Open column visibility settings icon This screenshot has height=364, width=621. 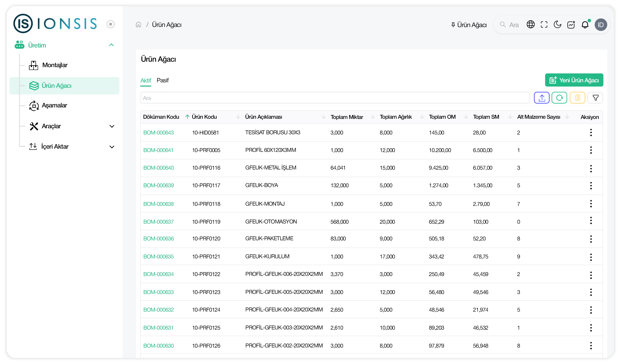[577, 98]
